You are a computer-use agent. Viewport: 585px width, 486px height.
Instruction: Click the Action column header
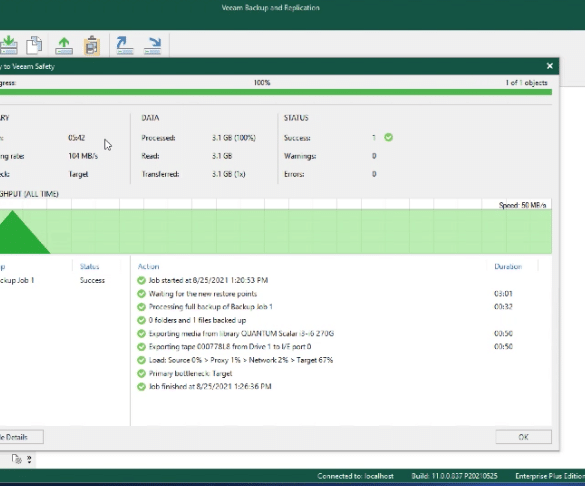(x=148, y=266)
